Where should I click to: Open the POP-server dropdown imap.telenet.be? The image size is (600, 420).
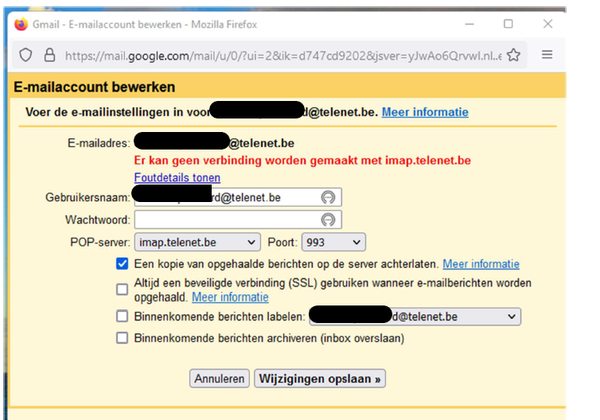(x=196, y=241)
